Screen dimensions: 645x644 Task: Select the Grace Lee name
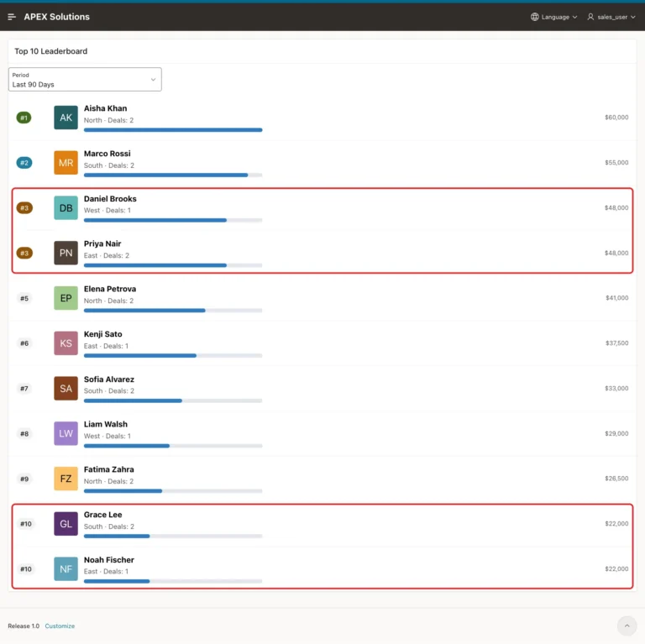[x=102, y=515]
